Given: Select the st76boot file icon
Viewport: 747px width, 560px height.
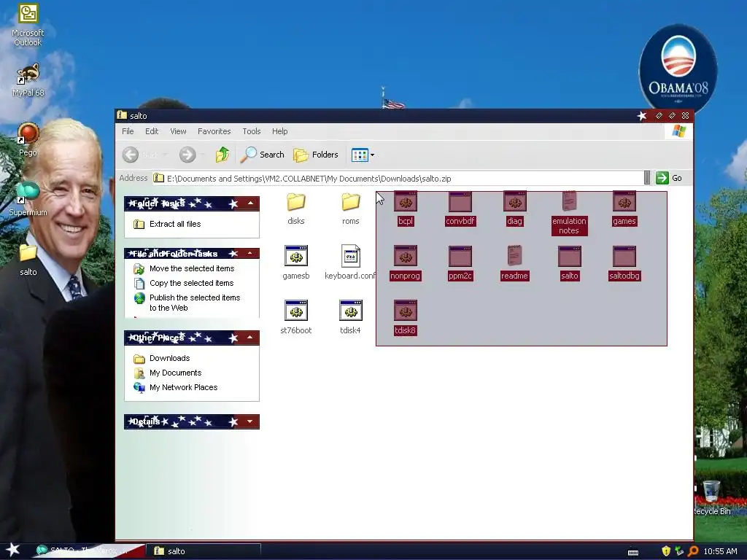Looking at the screenshot, I should point(296,311).
